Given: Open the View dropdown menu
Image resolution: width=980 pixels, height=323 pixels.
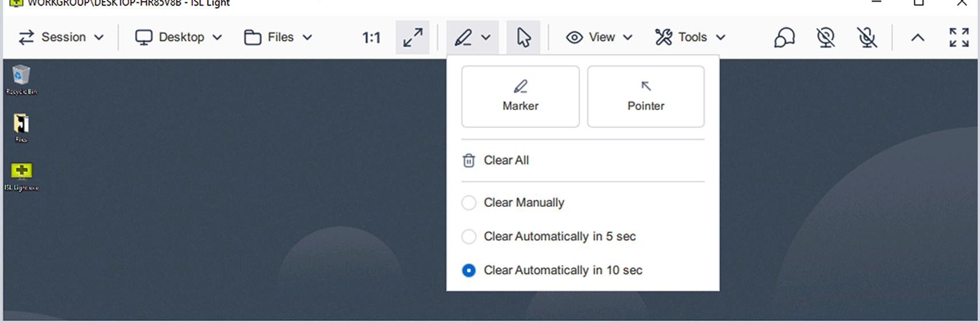Looking at the screenshot, I should click(x=599, y=37).
